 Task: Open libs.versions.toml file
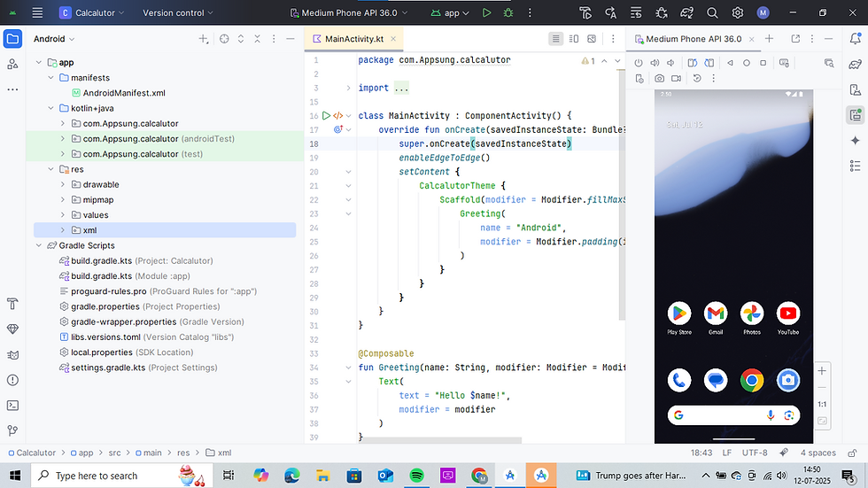(147, 337)
